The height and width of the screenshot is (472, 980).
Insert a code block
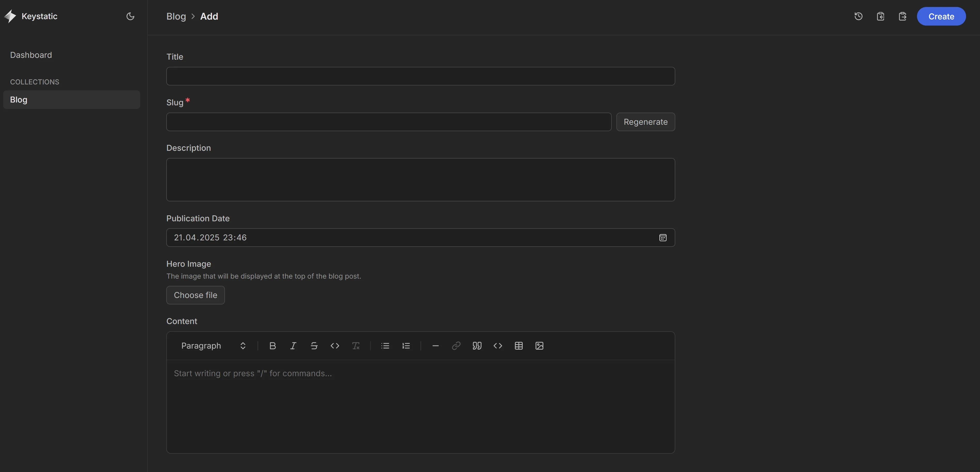pyautogui.click(x=498, y=346)
